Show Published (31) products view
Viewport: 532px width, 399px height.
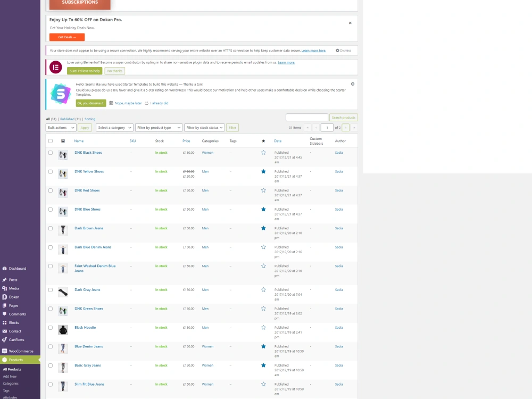[x=71, y=119]
